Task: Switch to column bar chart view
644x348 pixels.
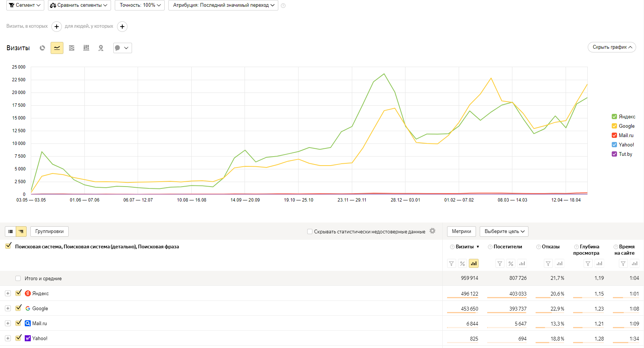Action: [x=86, y=48]
